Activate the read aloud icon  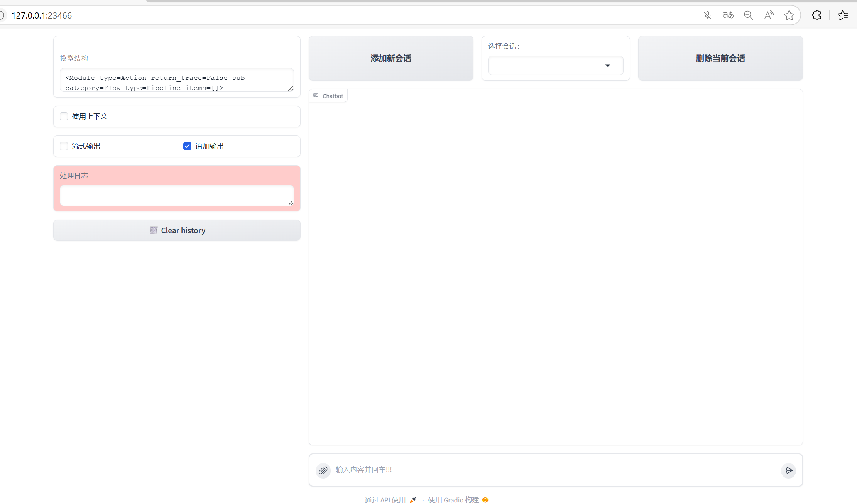point(769,15)
